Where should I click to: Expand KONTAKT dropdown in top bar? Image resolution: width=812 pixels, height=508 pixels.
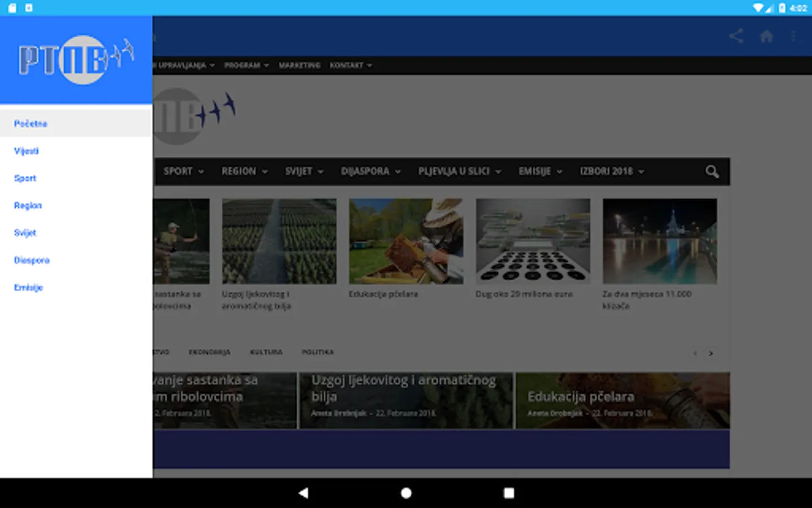click(x=351, y=65)
